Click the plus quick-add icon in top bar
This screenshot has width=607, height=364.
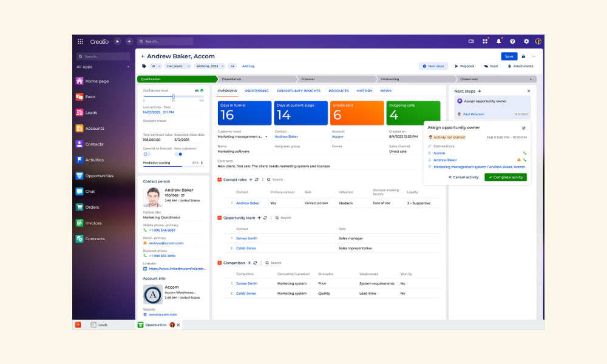click(129, 41)
